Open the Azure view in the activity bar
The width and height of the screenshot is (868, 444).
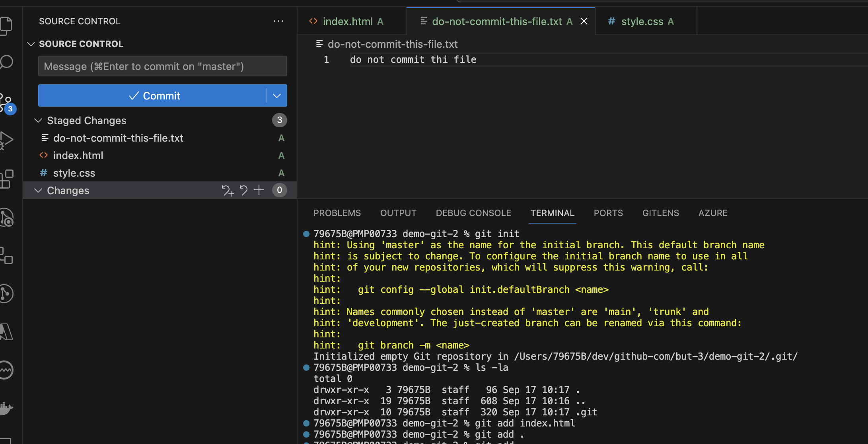point(6,332)
